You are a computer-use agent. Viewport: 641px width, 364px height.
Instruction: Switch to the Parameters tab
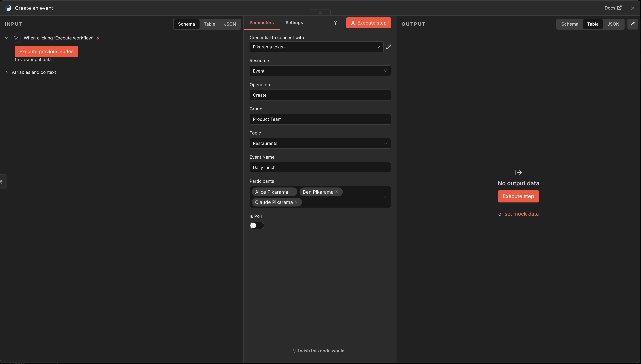(x=261, y=23)
